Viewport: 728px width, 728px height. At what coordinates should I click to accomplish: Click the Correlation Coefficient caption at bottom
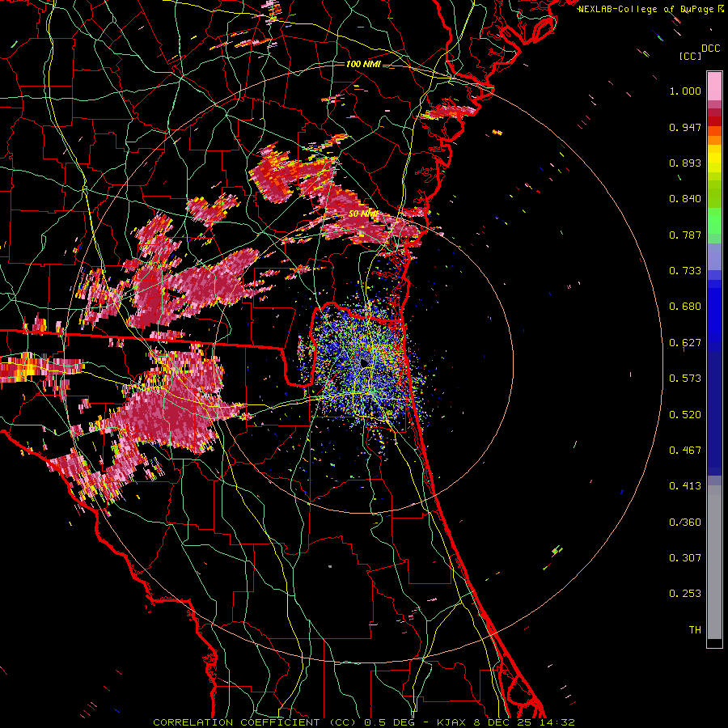[364, 722]
